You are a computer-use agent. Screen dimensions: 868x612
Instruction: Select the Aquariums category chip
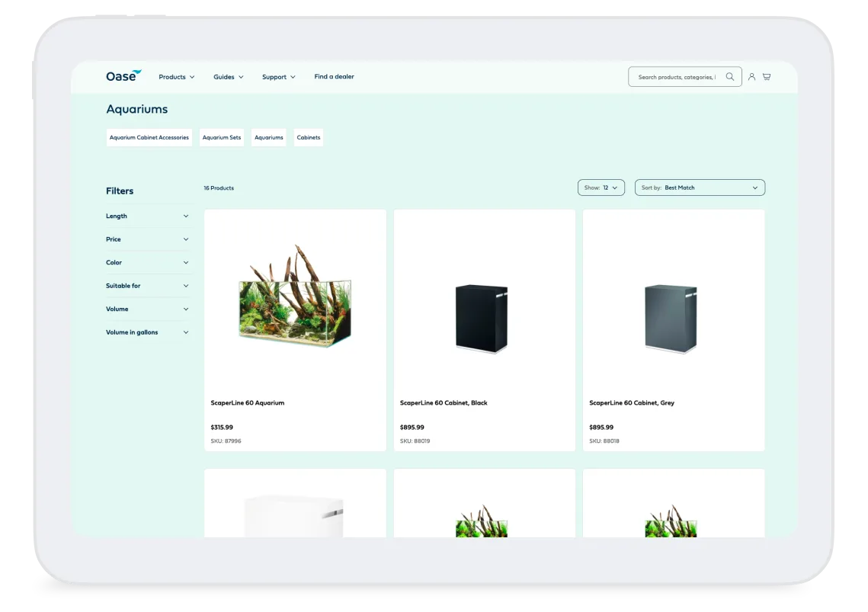(268, 137)
